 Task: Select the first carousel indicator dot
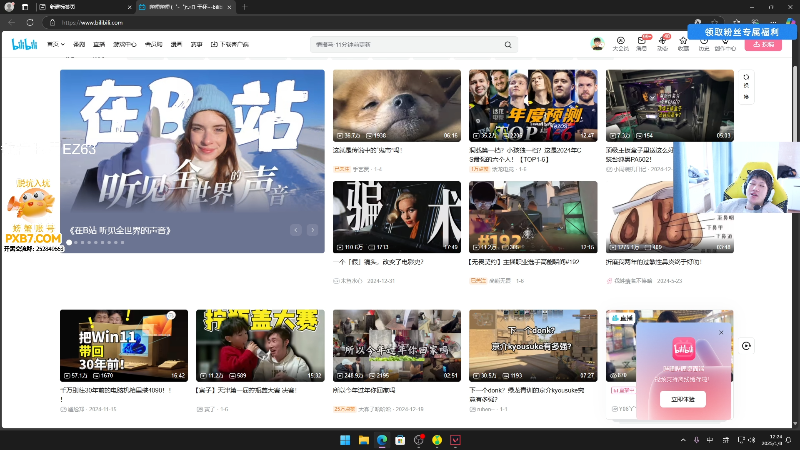69,242
